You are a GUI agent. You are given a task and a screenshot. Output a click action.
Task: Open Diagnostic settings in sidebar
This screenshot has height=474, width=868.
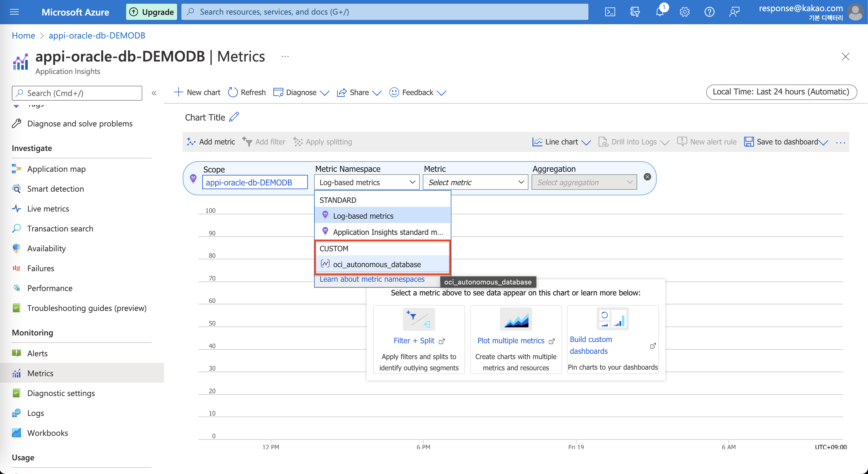(x=61, y=393)
